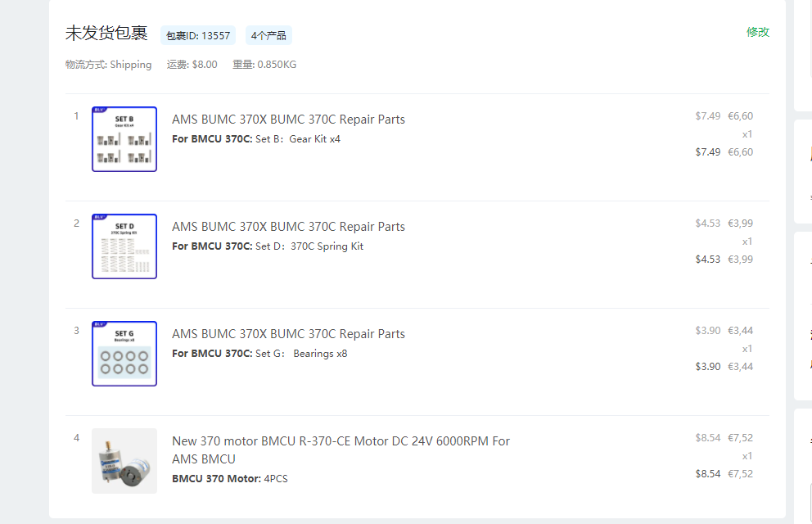This screenshot has height=524, width=812.
Task: Select the 包裹ID: 13557 badge
Action: pos(198,35)
